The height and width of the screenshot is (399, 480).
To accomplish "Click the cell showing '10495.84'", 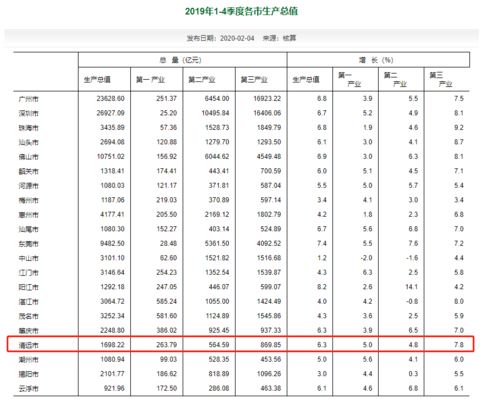I will [x=215, y=113].
